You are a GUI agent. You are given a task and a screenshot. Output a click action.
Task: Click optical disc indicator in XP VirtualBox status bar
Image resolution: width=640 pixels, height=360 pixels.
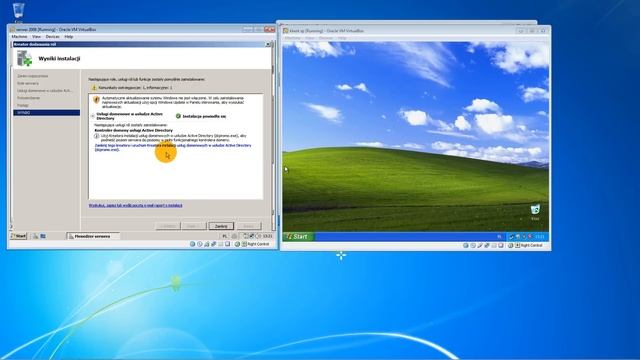473,245
